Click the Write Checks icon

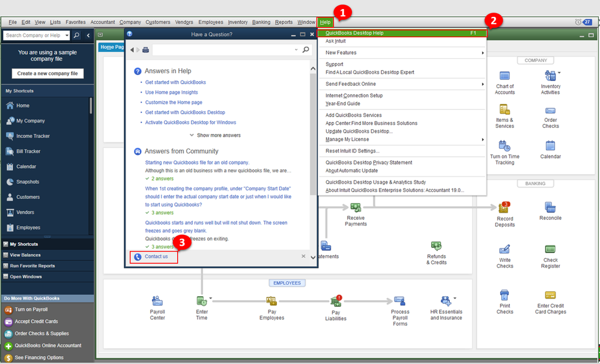(505, 249)
